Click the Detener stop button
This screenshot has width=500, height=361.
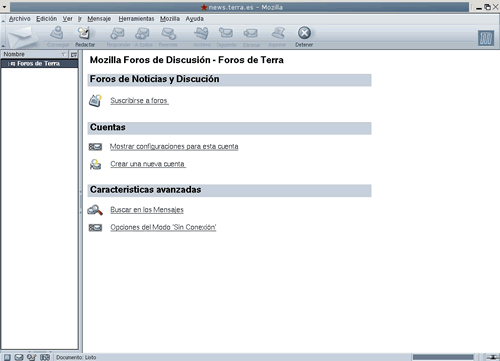coord(304,36)
